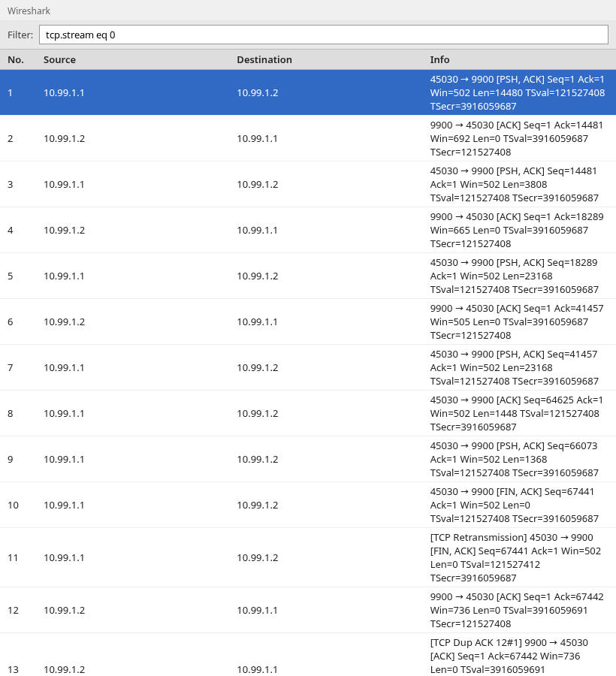Click the number 8 in the No. column
This screenshot has width=616, height=676.
11,413
